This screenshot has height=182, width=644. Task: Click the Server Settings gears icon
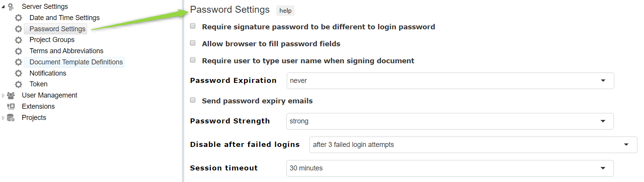click(x=11, y=7)
